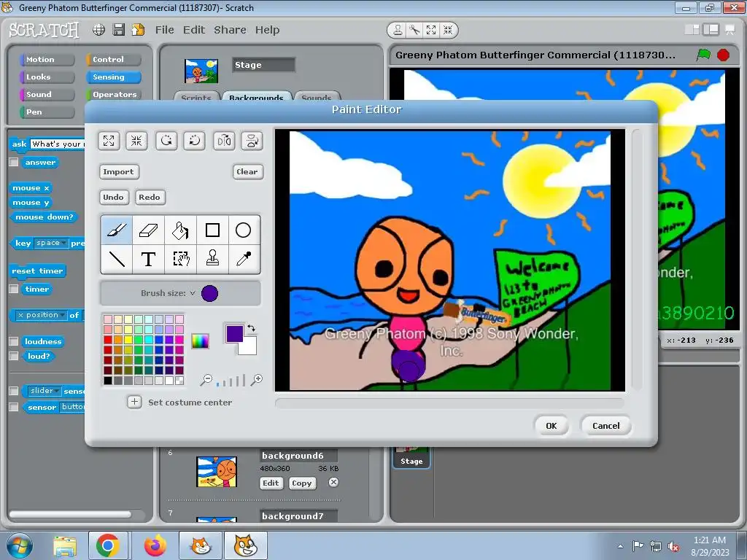Select the Operators block category
The height and width of the screenshot is (560, 747).
(113, 94)
